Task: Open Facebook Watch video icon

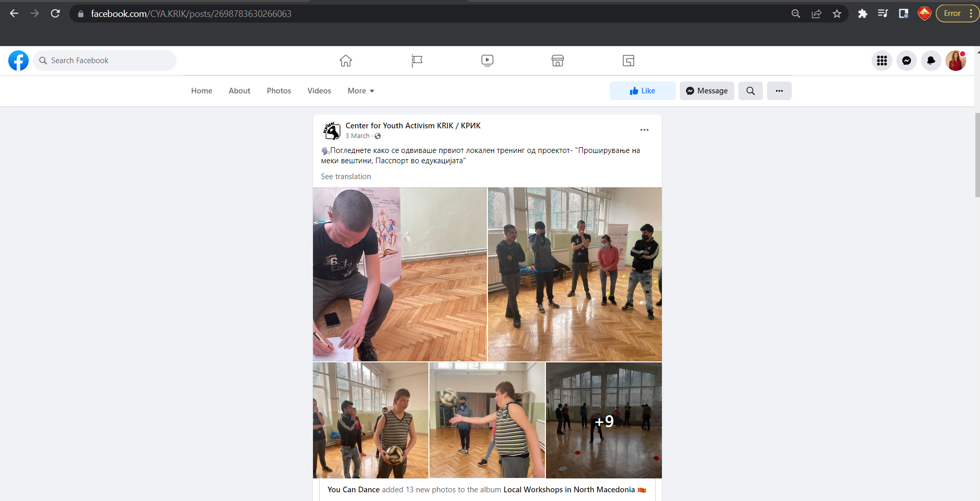Action: pos(487,61)
